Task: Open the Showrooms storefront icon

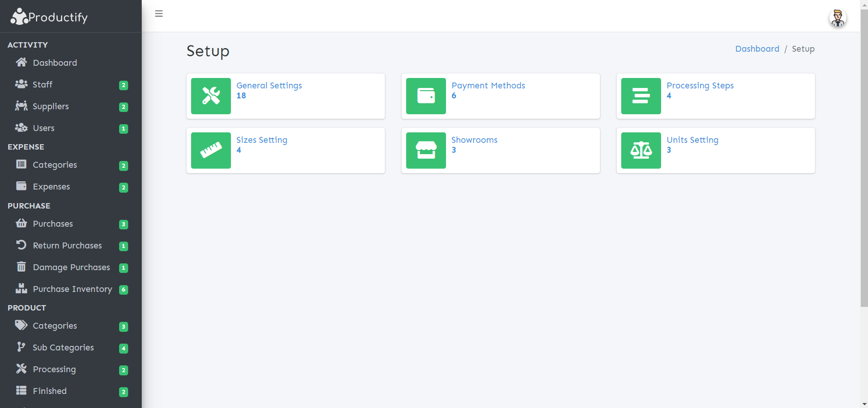Action: pyautogui.click(x=426, y=150)
